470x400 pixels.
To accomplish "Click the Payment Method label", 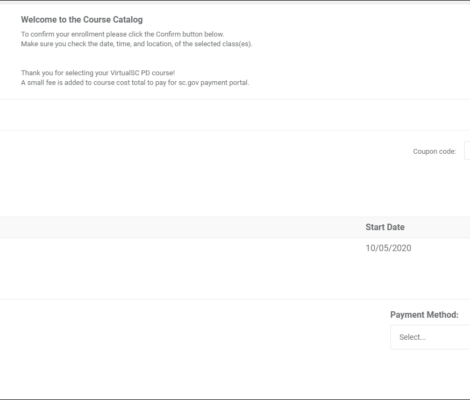I will pos(424,315).
